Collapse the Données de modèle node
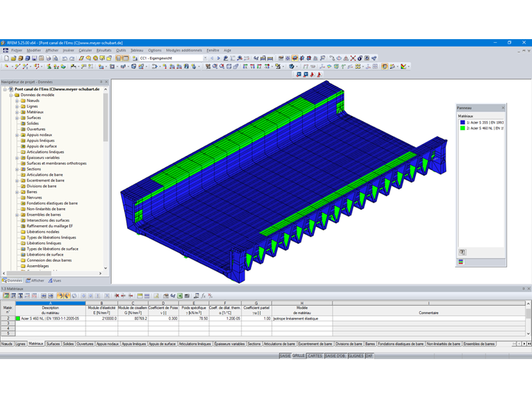The image size is (532, 399). pyautogui.click(x=11, y=95)
